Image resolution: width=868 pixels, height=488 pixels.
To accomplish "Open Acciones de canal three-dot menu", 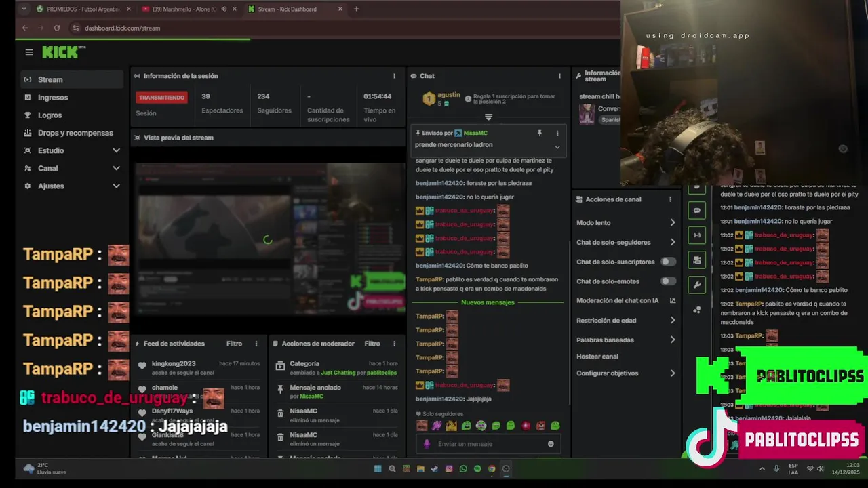I will tap(670, 199).
